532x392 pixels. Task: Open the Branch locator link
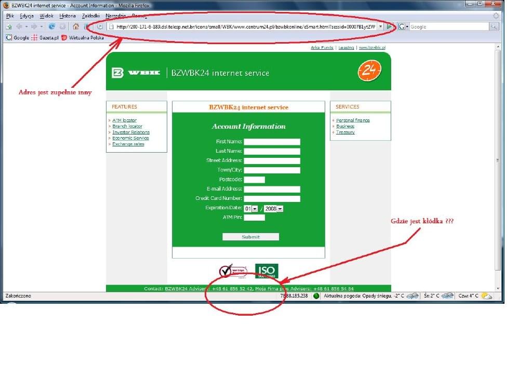[127, 126]
